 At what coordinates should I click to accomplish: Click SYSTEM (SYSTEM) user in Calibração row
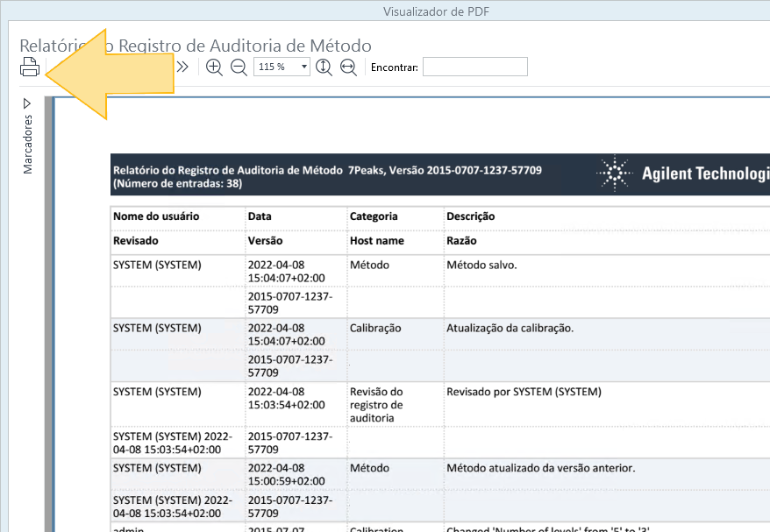(x=157, y=329)
